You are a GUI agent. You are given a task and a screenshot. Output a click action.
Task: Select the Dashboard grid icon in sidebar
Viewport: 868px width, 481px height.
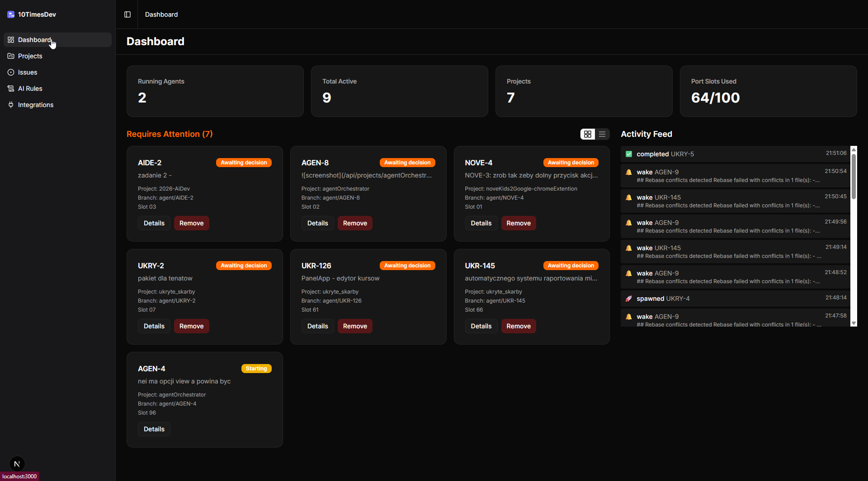(10, 40)
